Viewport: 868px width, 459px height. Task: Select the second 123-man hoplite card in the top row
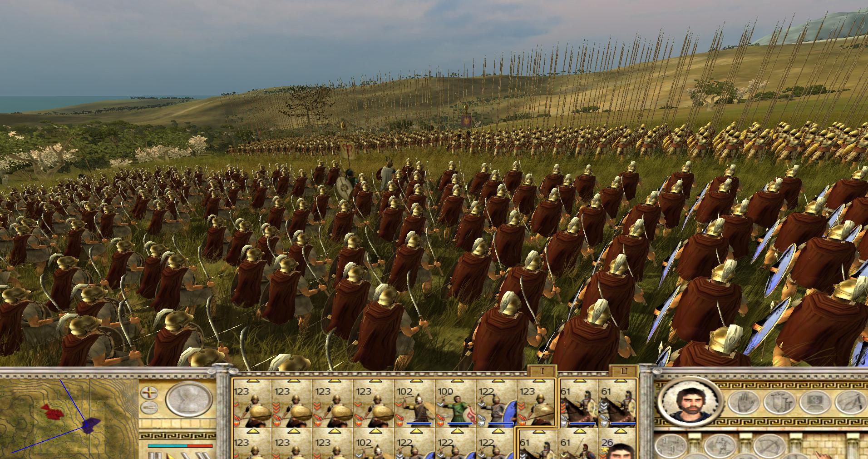click(x=292, y=404)
